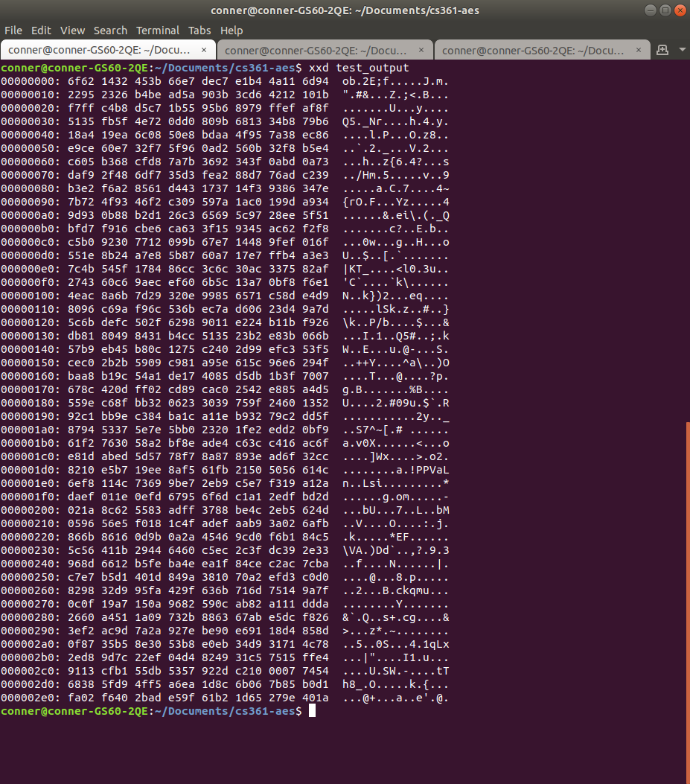Click hex word 0f87 in row 000002a0
The height and width of the screenshot is (784, 690).
(x=81, y=645)
